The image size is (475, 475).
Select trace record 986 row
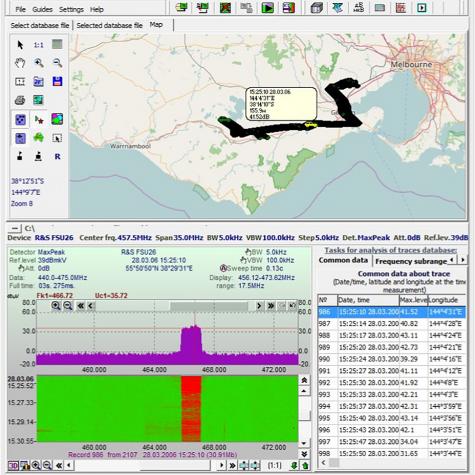click(392, 312)
